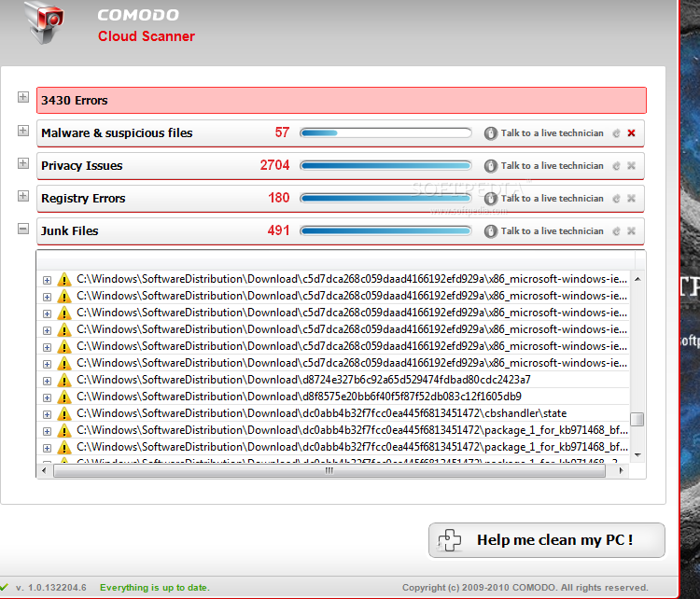Click Help me clean my PC! button

coord(546,540)
